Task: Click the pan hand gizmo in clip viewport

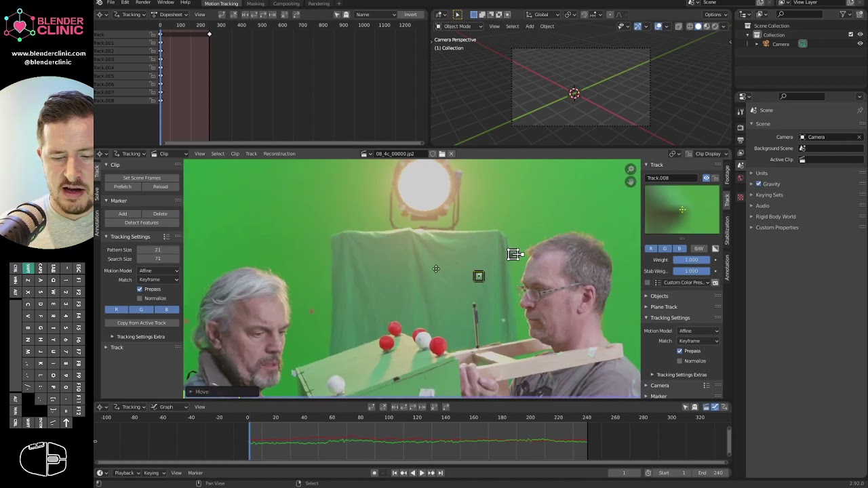Action: [x=631, y=181]
